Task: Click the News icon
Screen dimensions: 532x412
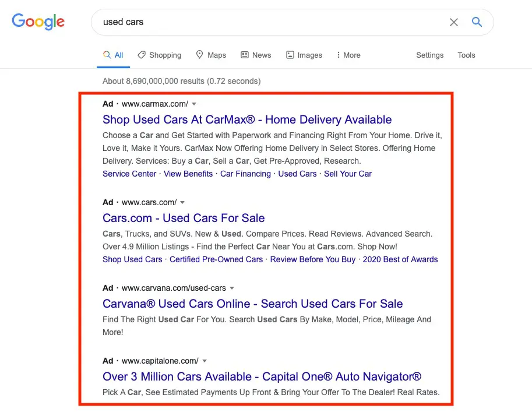Action: click(244, 55)
